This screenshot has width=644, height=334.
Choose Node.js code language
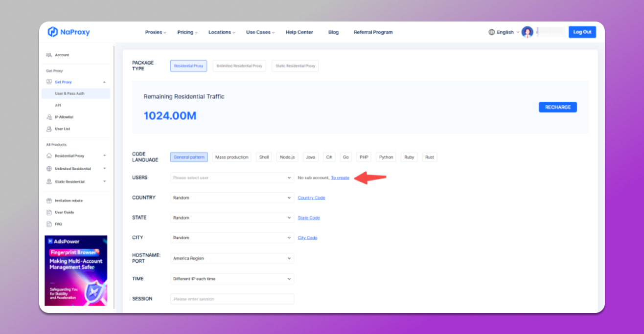click(288, 157)
